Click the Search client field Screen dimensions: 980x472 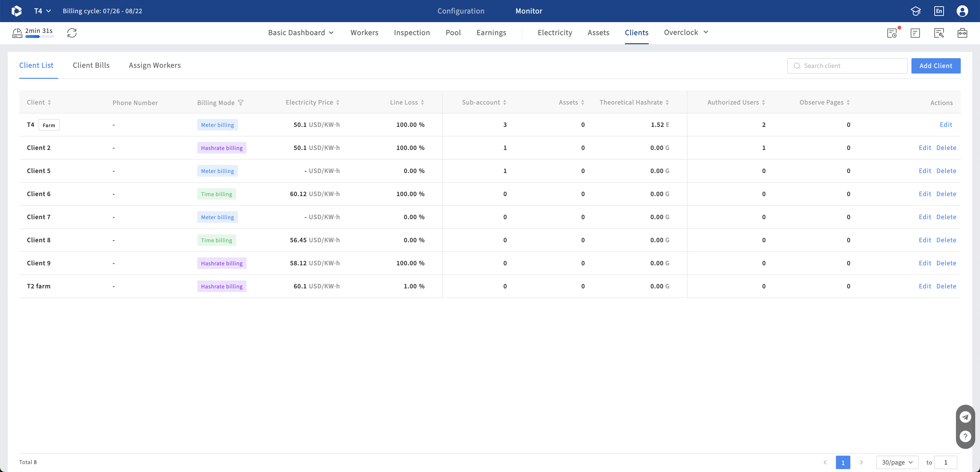point(847,66)
